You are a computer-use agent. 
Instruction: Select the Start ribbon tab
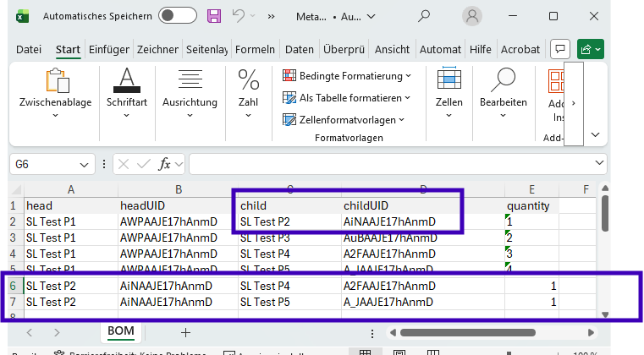pyautogui.click(x=68, y=50)
